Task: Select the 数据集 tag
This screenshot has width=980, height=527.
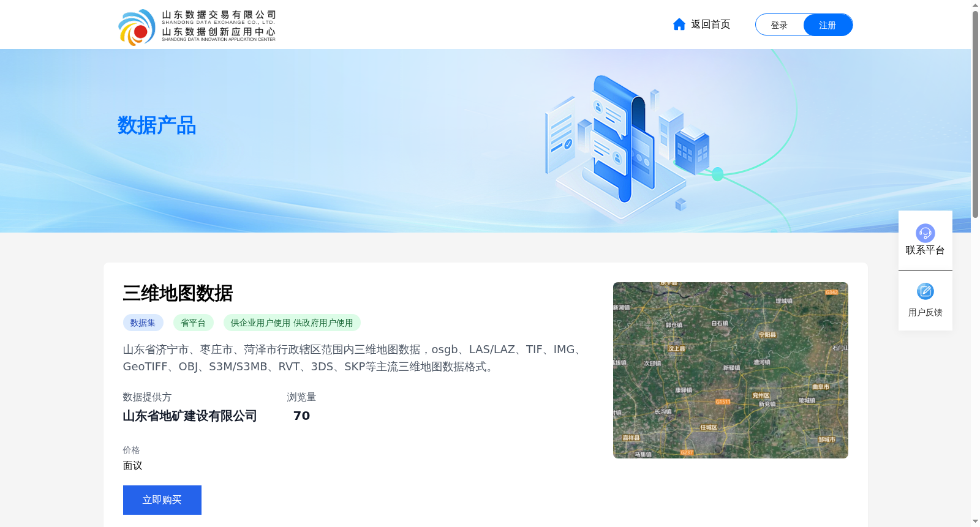Action: pos(143,323)
